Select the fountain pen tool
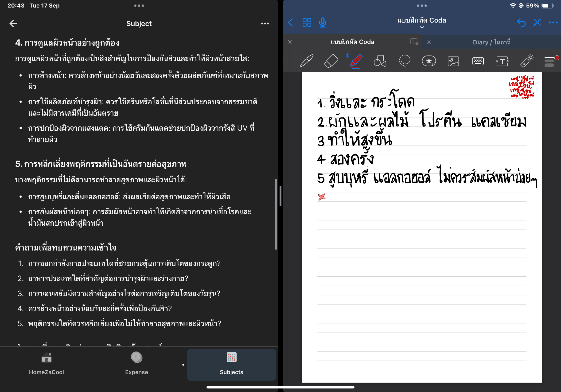The width and height of the screenshot is (561, 392). [307, 61]
